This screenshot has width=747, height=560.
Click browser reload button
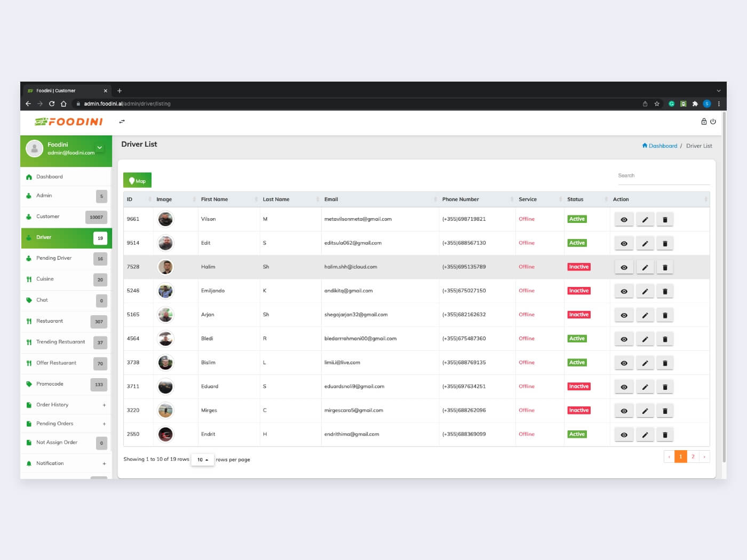pos(52,104)
